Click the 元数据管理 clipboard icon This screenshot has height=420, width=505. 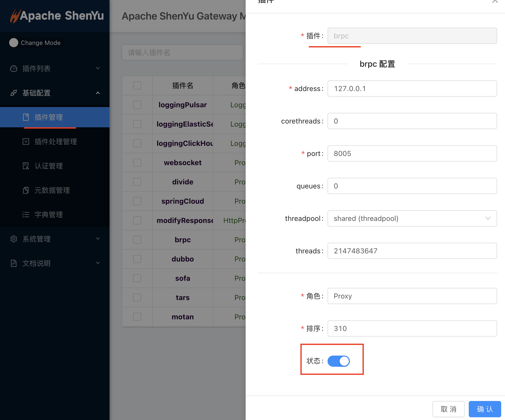[x=26, y=190]
